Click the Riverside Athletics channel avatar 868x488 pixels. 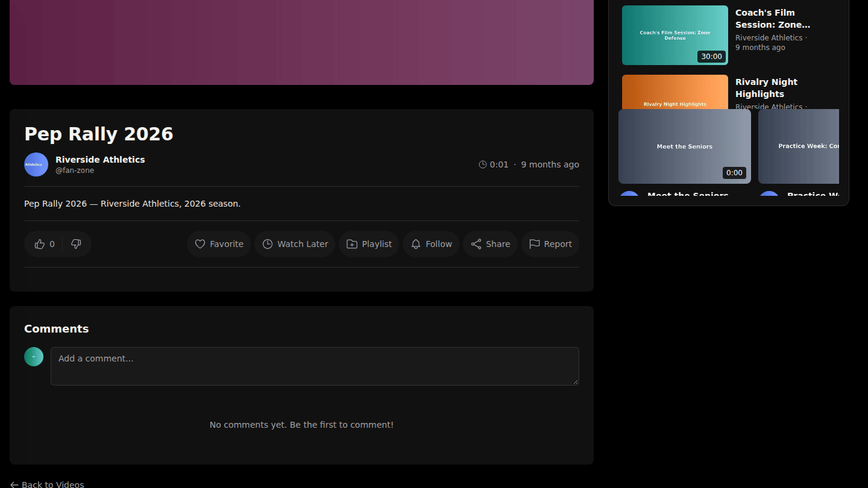(36, 164)
